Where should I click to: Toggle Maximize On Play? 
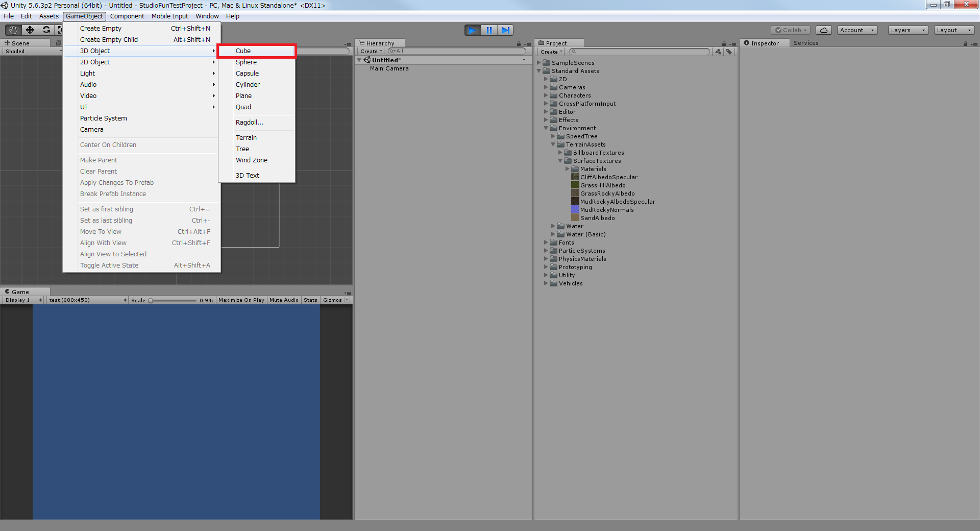click(x=241, y=300)
